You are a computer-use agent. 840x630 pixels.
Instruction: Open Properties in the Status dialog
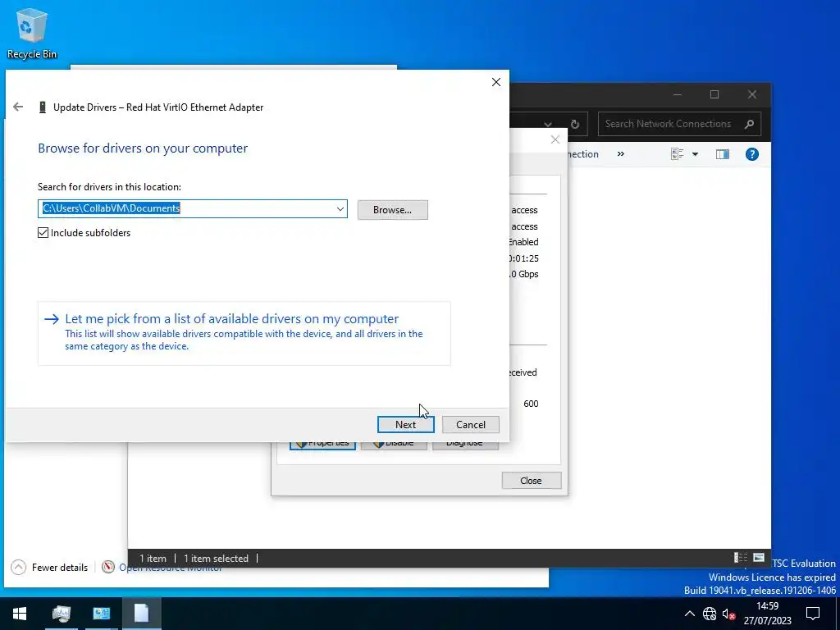[x=322, y=445]
